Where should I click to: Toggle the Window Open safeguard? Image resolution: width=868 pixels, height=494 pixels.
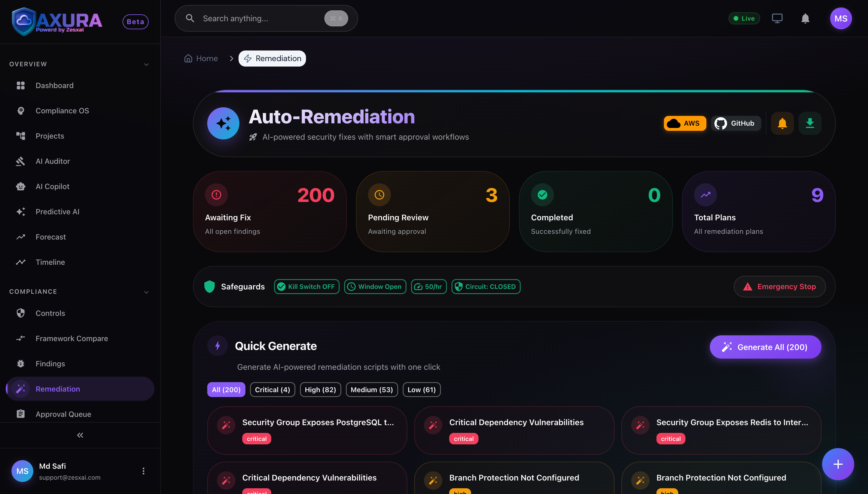click(x=375, y=286)
